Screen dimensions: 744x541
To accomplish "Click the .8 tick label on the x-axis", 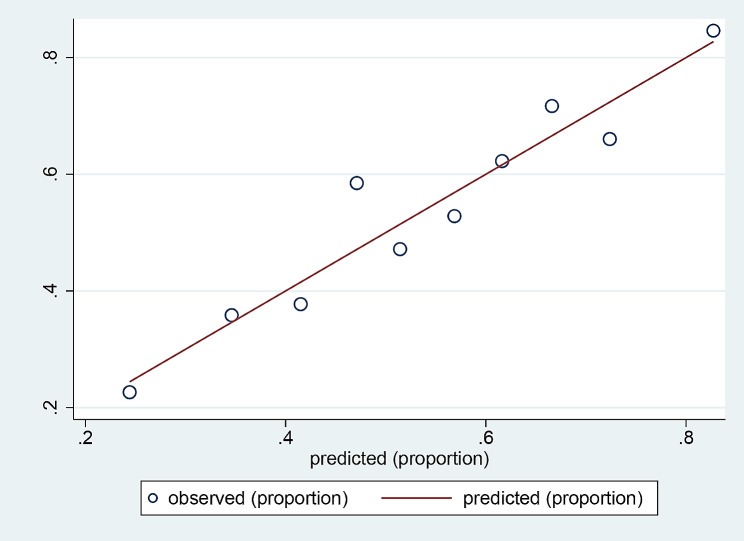I will [686, 438].
